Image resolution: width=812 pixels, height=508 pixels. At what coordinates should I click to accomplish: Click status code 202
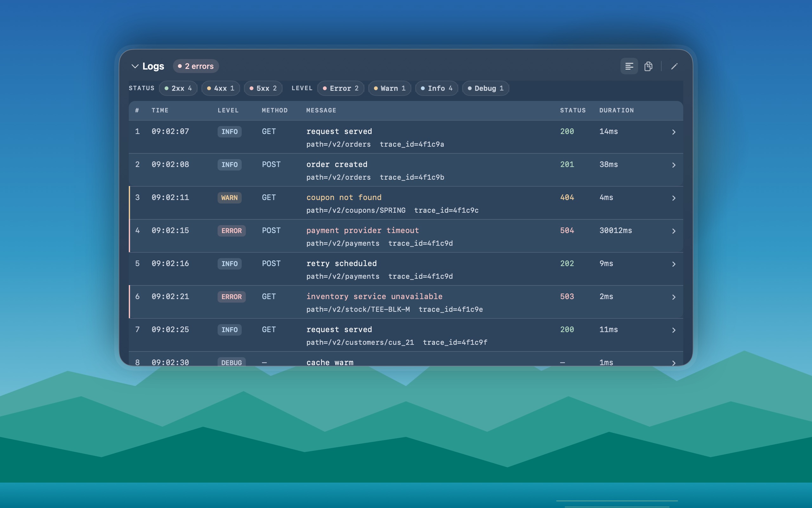click(x=567, y=264)
